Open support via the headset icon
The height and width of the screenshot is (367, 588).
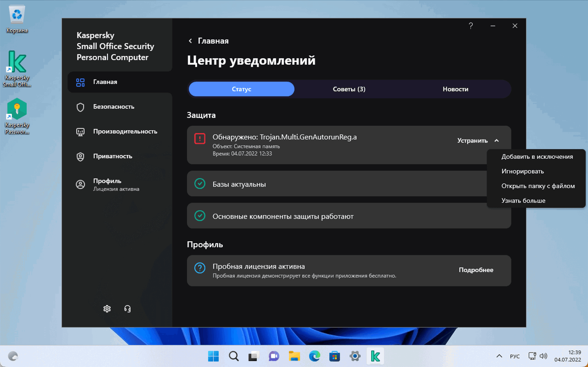tap(127, 309)
